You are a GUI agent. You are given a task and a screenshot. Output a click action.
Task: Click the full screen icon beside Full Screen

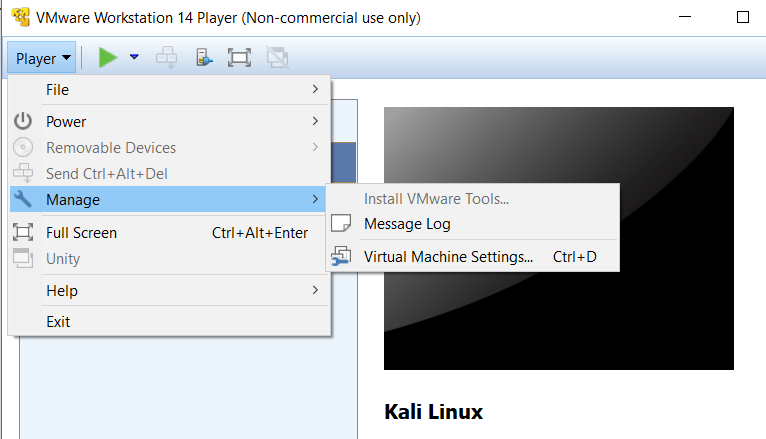23,232
